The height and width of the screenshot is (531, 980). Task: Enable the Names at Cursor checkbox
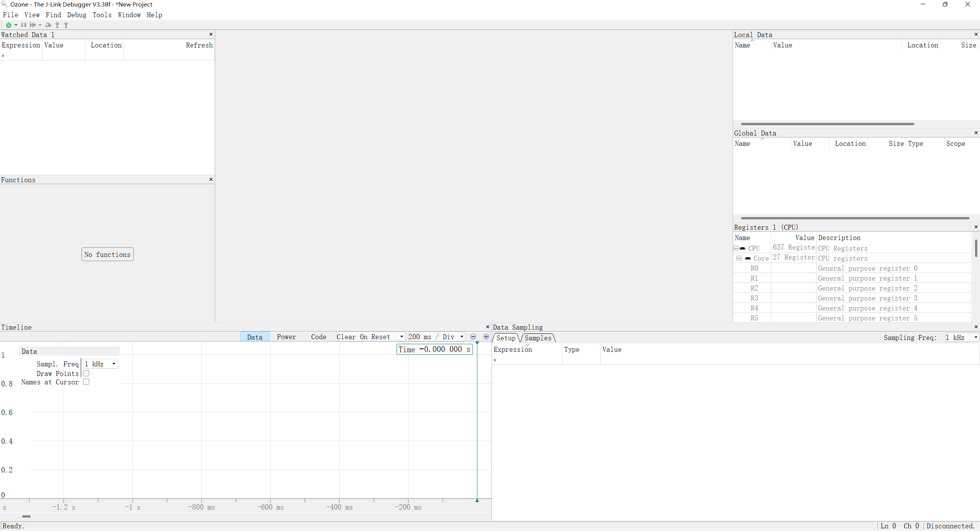coord(86,382)
